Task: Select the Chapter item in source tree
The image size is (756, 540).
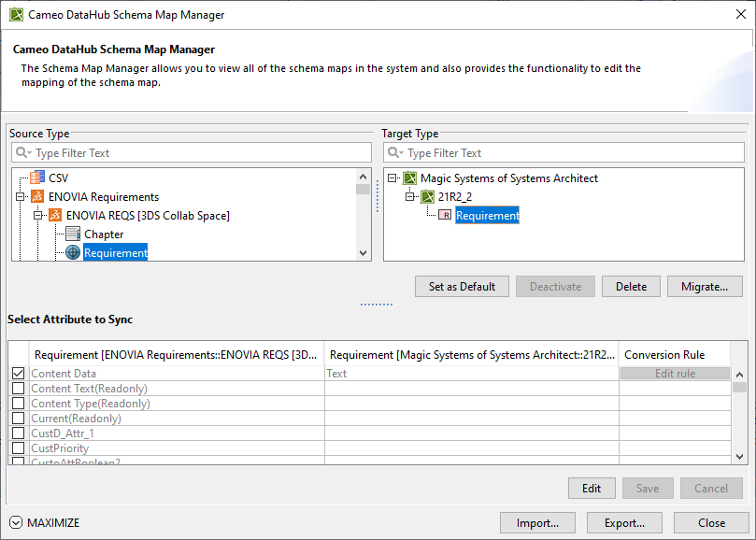Action: 104,234
